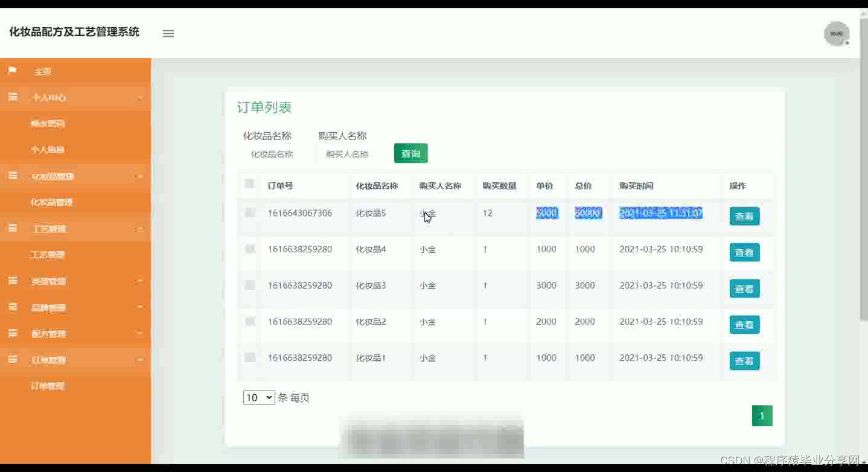Click the grid icon of the 化妆品管理 group
Viewport: 868px width, 472px height.
pyautogui.click(x=13, y=176)
